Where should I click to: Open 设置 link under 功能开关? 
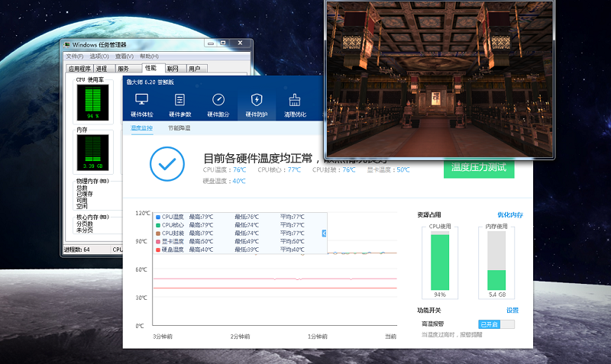point(512,311)
